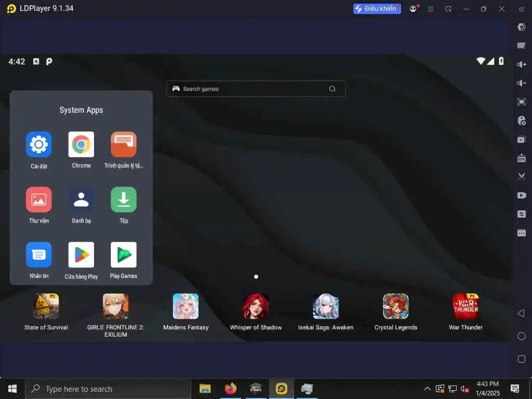The image size is (532, 399).
Task: Open Windows notification center
Action: pos(515,389)
